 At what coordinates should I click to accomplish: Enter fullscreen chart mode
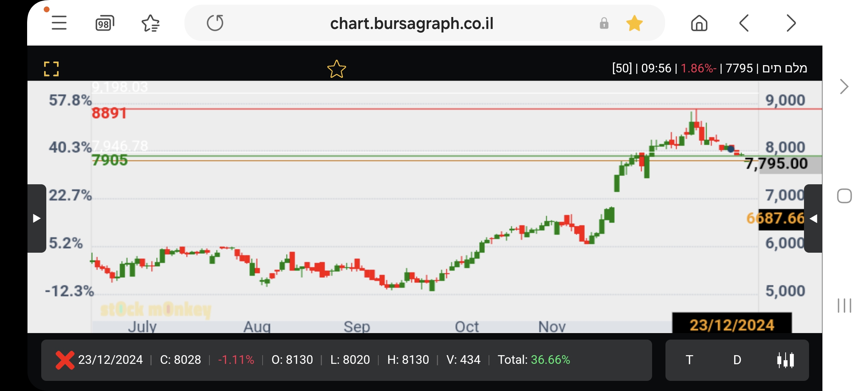pyautogui.click(x=51, y=69)
